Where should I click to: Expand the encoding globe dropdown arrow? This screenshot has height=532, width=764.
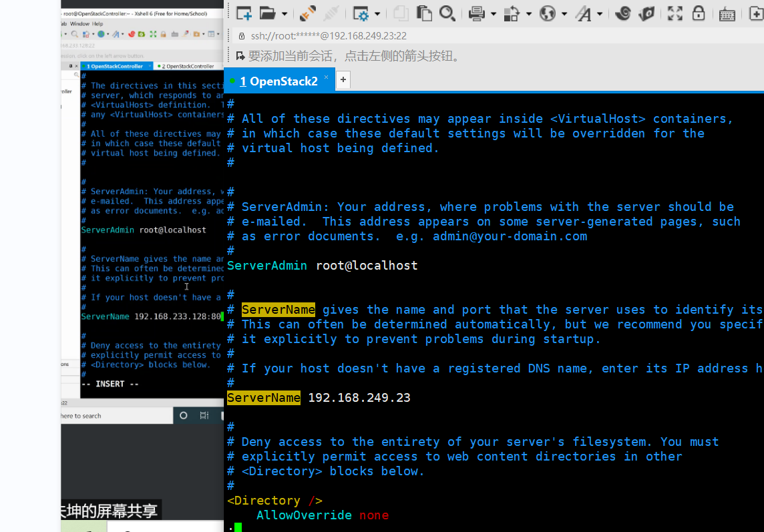(x=564, y=14)
